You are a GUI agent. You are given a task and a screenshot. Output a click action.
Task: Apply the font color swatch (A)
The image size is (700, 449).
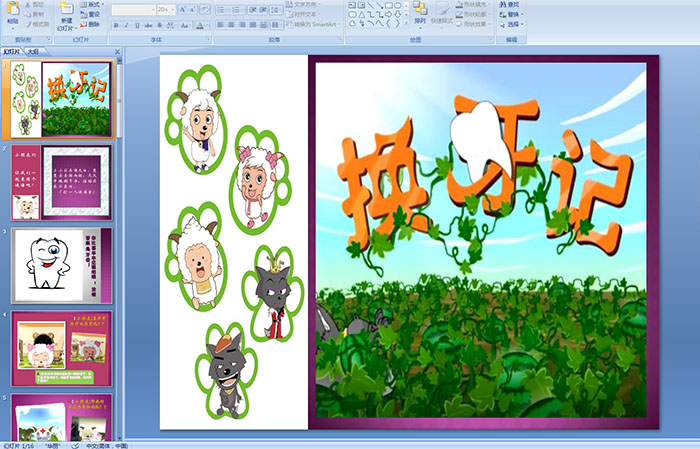tap(200, 26)
